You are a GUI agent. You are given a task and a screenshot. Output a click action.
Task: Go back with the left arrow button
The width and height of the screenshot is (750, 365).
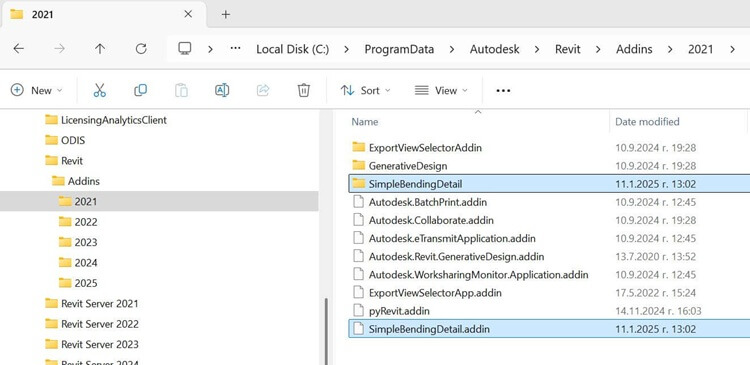(x=18, y=49)
